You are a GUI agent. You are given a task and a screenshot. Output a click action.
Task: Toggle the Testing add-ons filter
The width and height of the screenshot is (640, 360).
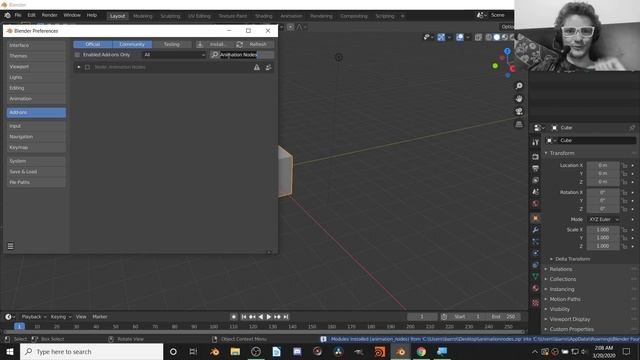172,44
